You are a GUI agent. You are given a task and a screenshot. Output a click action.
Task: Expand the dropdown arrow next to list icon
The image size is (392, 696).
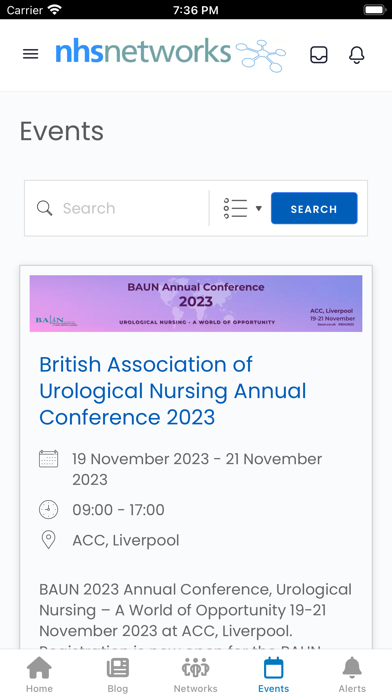[x=259, y=208]
